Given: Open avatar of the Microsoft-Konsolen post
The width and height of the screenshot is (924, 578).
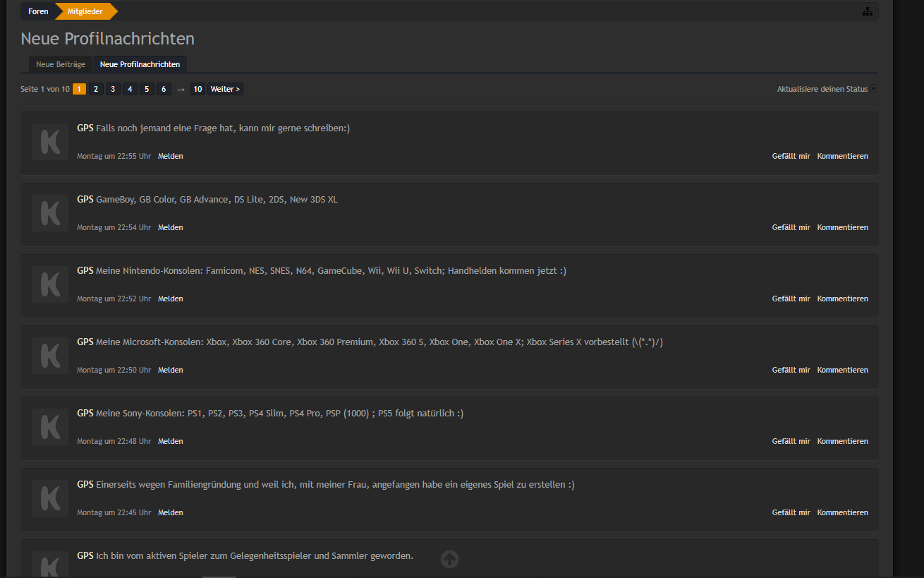Looking at the screenshot, I should [50, 356].
